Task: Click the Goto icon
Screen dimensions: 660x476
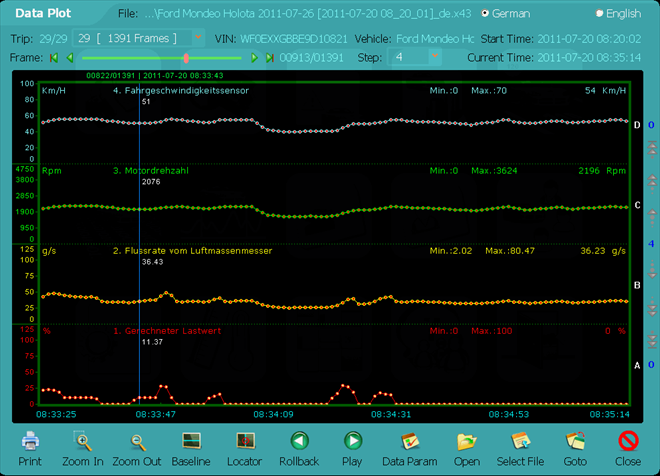Action: pyautogui.click(x=575, y=441)
